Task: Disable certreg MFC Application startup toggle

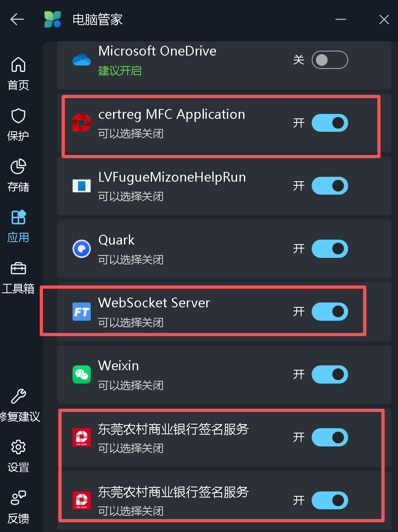Action: tap(330, 123)
